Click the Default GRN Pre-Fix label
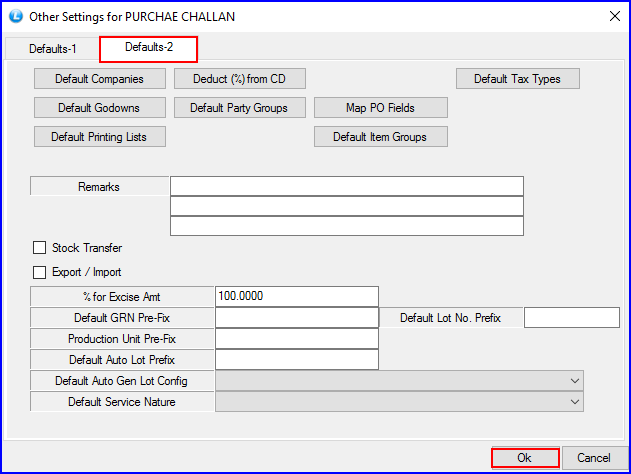This screenshot has width=631, height=474. pos(122,318)
